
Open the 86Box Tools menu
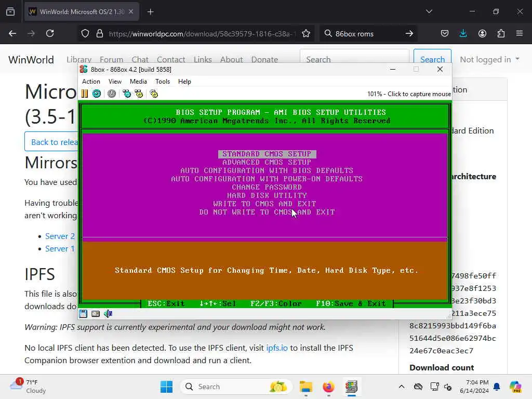tap(163, 82)
